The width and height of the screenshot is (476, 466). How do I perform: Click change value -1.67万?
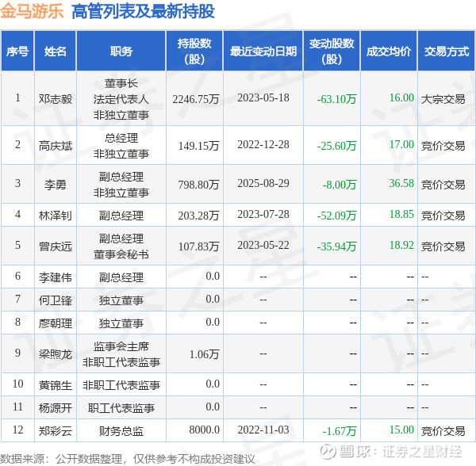coord(340,431)
